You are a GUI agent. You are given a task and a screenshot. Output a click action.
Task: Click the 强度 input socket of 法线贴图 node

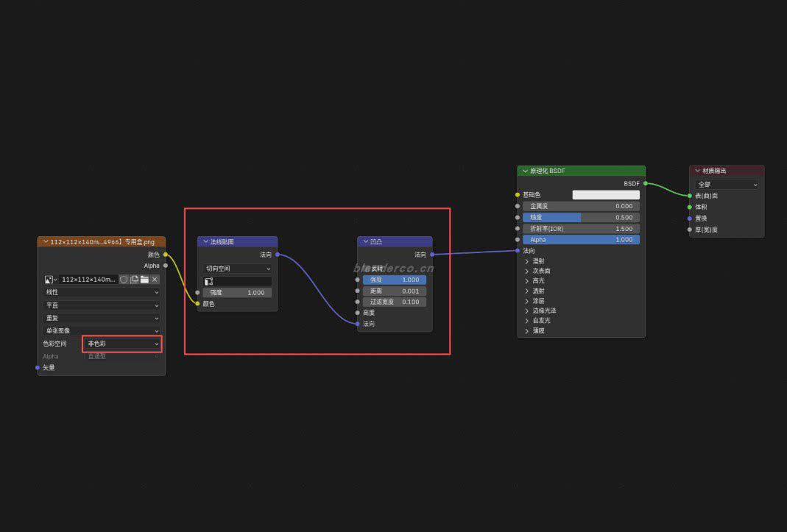[198, 293]
